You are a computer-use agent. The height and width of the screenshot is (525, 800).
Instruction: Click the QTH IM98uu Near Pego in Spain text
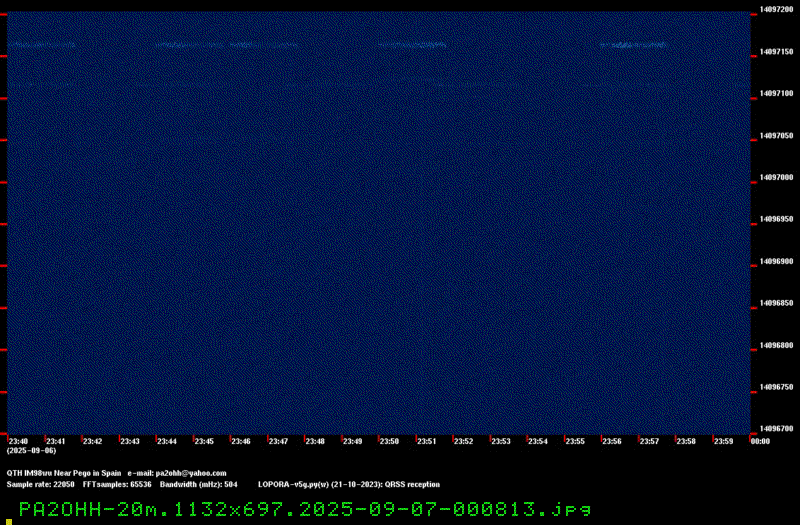(64, 473)
